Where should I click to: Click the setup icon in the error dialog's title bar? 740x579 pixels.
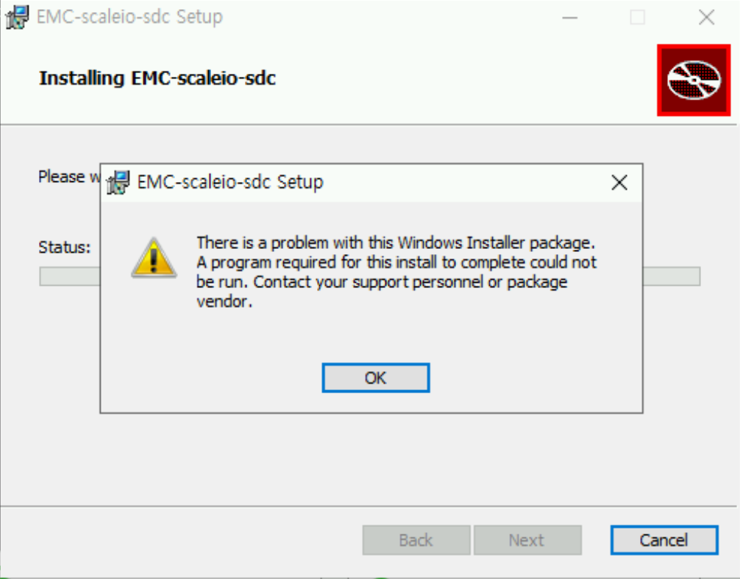coord(119,182)
